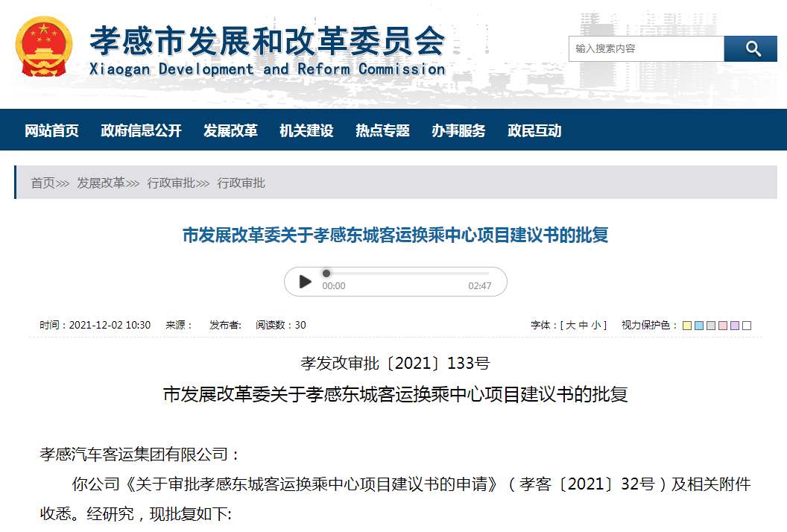Set font size to 小
This screenshot has width=787, height=532.
point(596,326)
